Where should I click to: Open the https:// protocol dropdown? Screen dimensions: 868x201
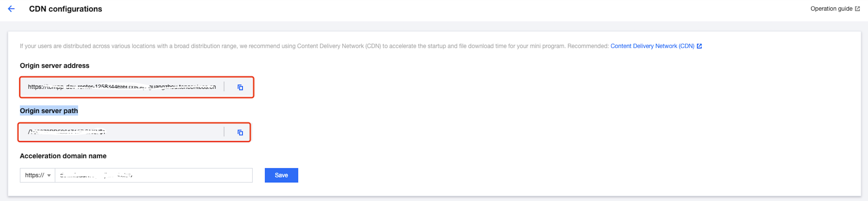point(37,175)
